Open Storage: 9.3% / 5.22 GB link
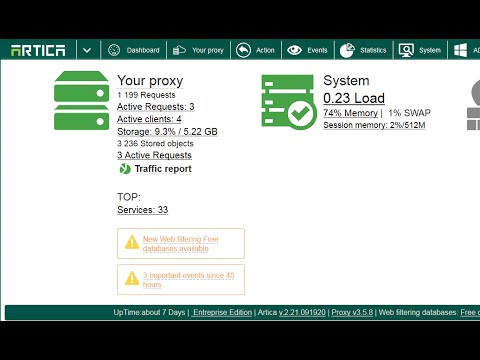480x360 pixels. pyautogui.click(x=167, y=132)
